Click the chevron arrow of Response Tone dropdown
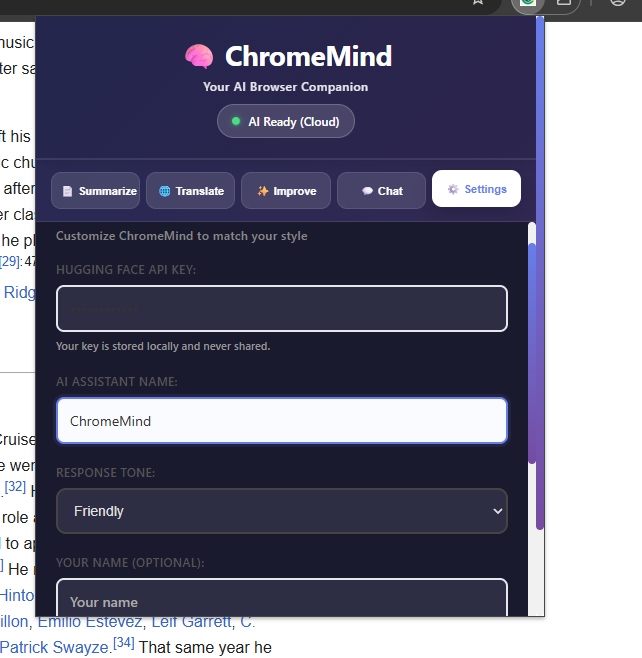Screen dimensions: 642x658 pos(498,511)
